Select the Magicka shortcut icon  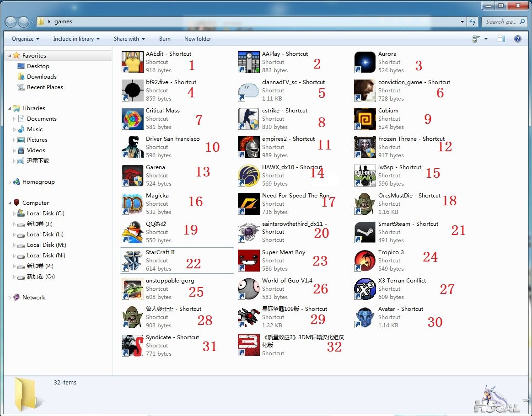pos(132,204)
